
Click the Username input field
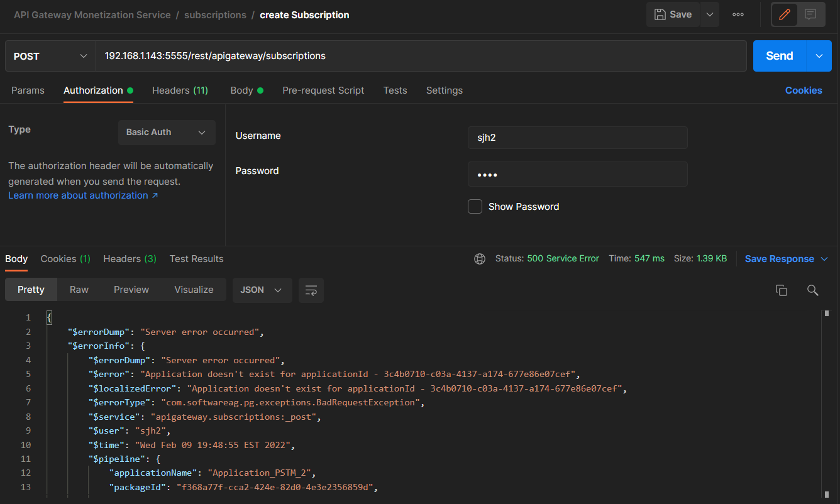pos(577,138)
